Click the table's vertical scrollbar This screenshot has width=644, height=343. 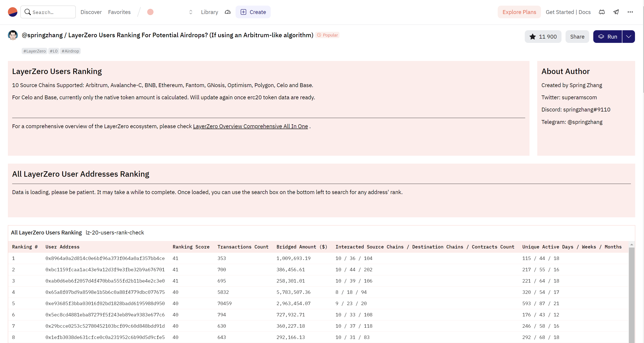click(x=632, y=295)
